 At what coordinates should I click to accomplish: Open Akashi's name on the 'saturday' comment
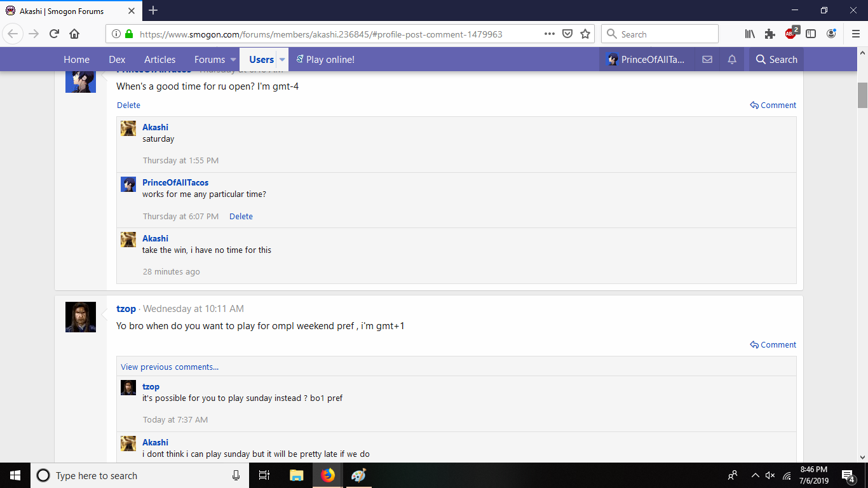point(155,127)
